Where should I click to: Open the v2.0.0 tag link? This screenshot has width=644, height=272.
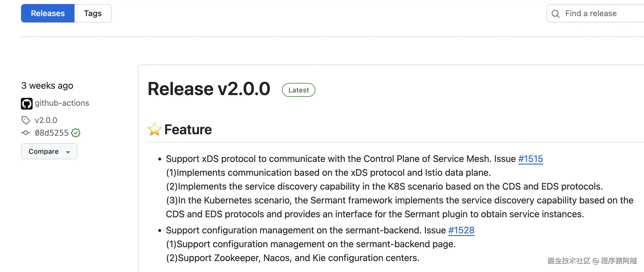click(46, 120)
